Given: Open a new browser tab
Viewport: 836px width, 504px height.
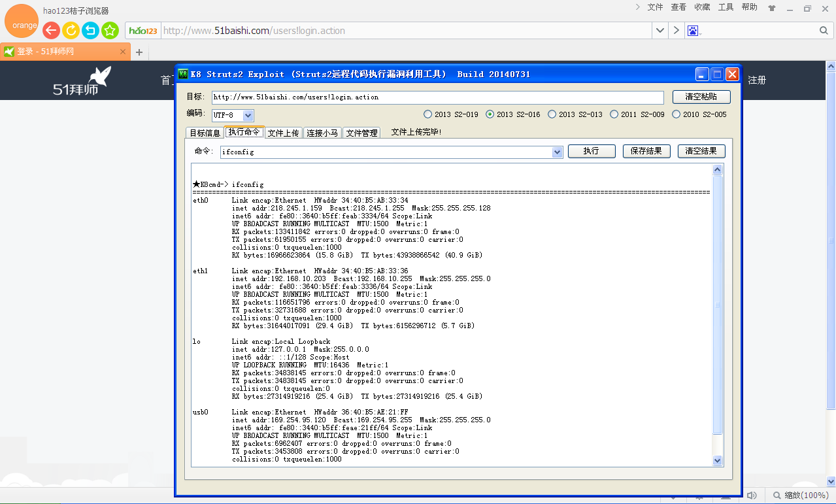Looking at the screenshot, I should click(139, 52).
